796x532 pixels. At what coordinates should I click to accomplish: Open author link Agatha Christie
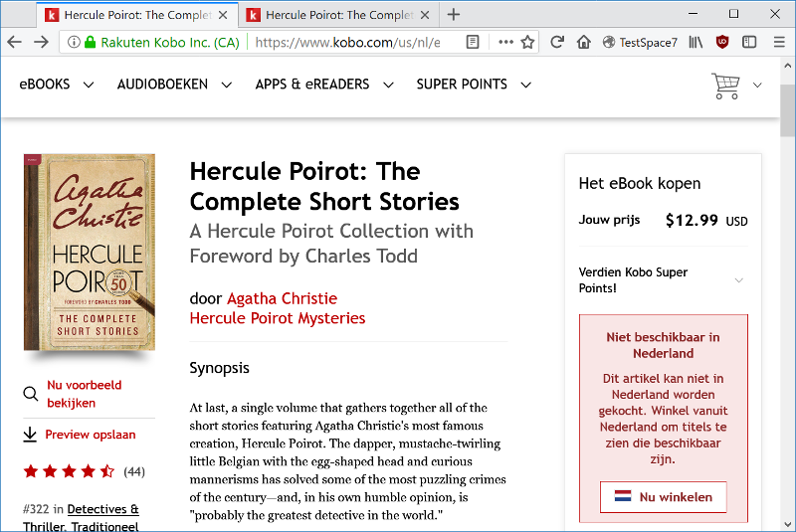point(282,298)
